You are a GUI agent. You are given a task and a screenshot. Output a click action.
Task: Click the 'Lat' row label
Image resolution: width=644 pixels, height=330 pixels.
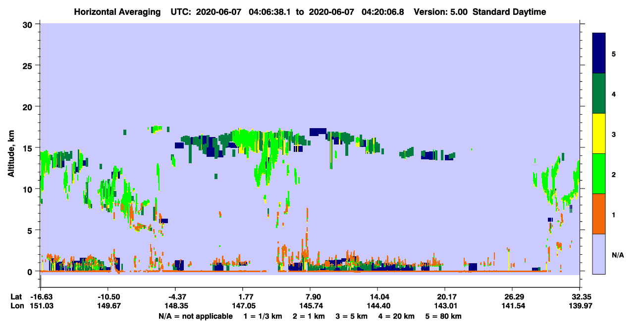(16, 297)
